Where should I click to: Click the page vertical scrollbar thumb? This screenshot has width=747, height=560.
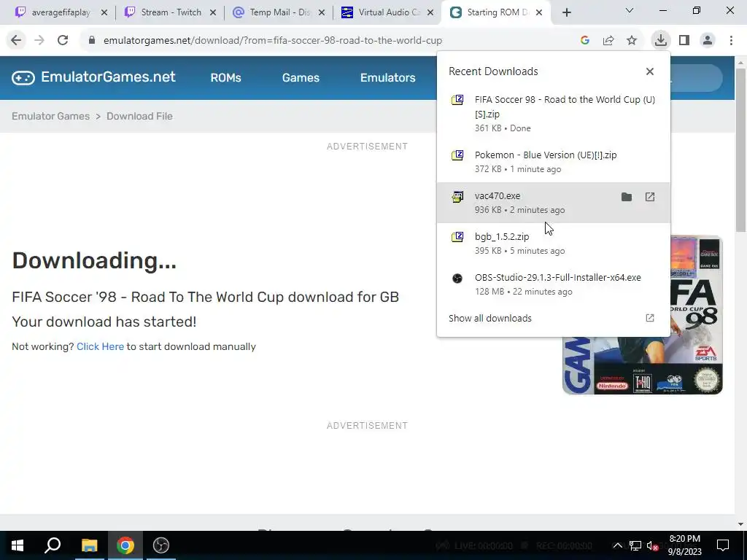(740, 150)
